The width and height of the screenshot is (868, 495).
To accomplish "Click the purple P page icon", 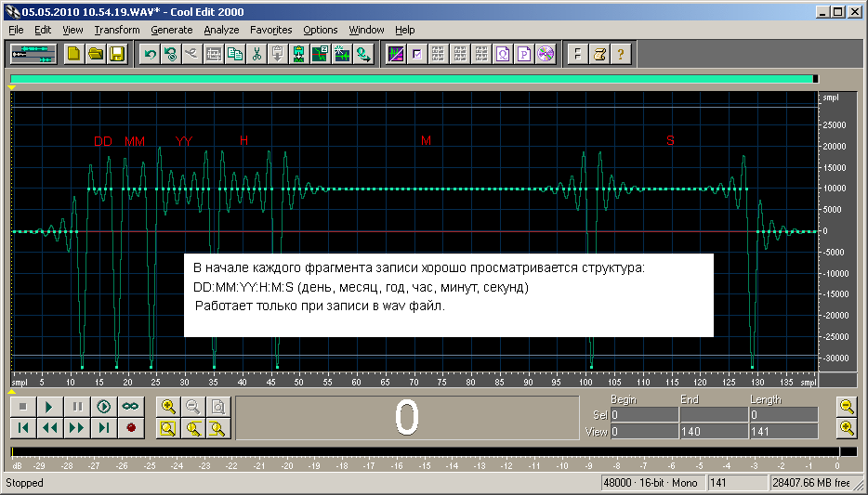I will [x=524, y=54].
